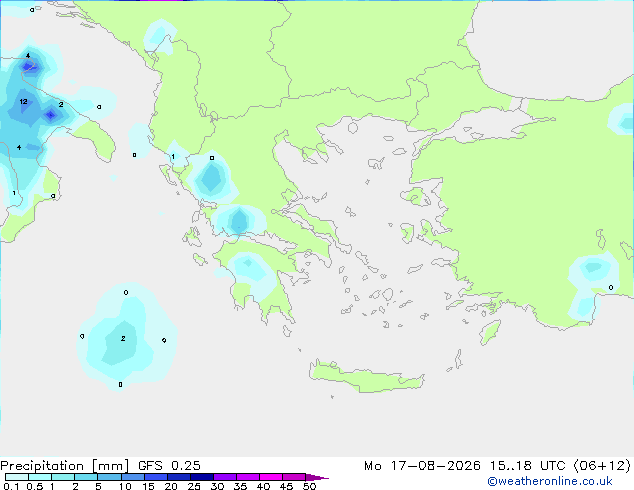
Task: Click the forecast offset "(06+12)"
Action: (x=602, y=466)
